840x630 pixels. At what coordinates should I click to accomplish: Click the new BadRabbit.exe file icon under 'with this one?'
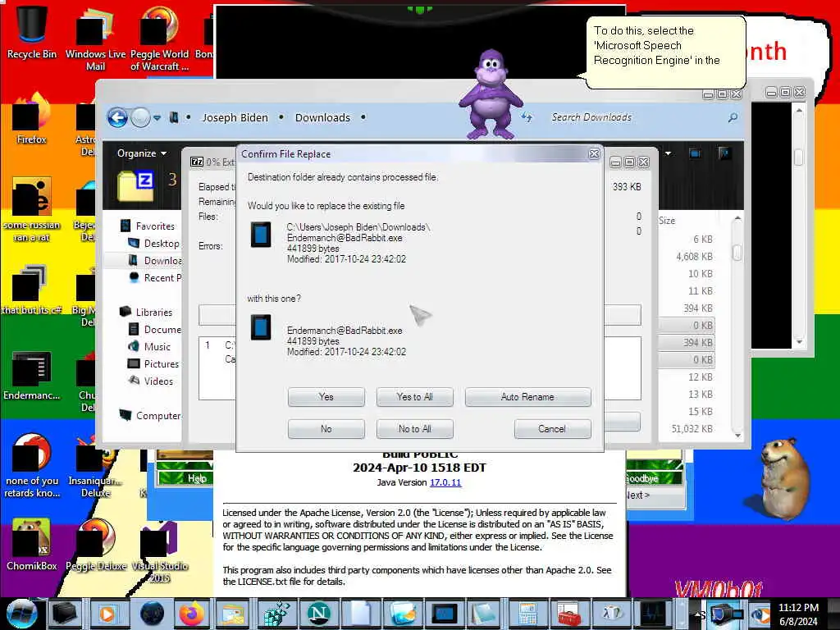point(261,326)
